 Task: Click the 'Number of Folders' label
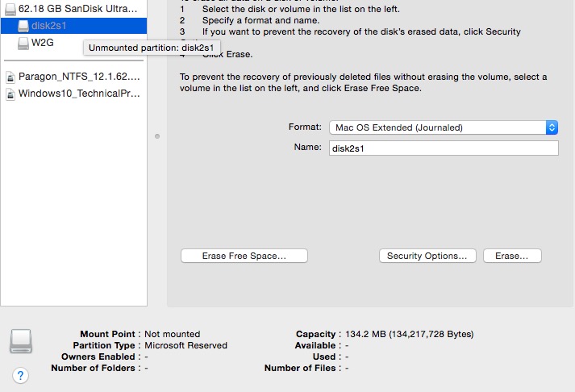[x=93, y=368]
